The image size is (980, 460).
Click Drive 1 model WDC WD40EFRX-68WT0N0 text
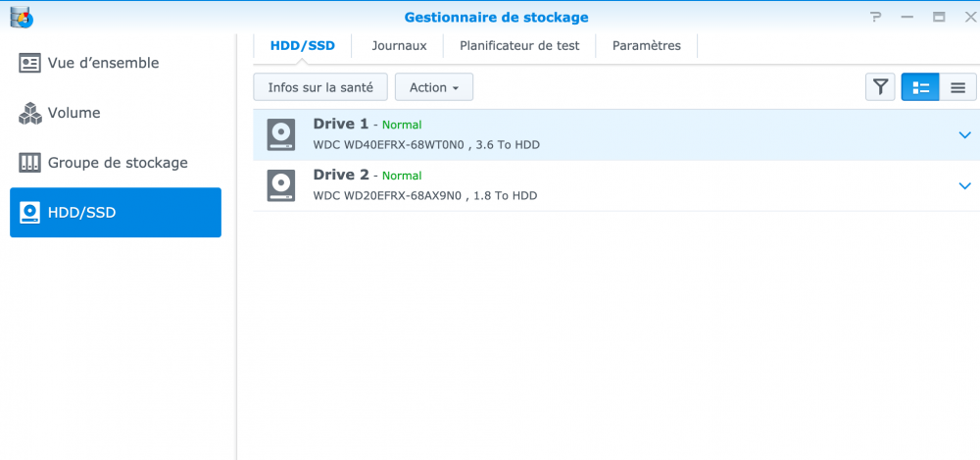click(x=387, y=145)
